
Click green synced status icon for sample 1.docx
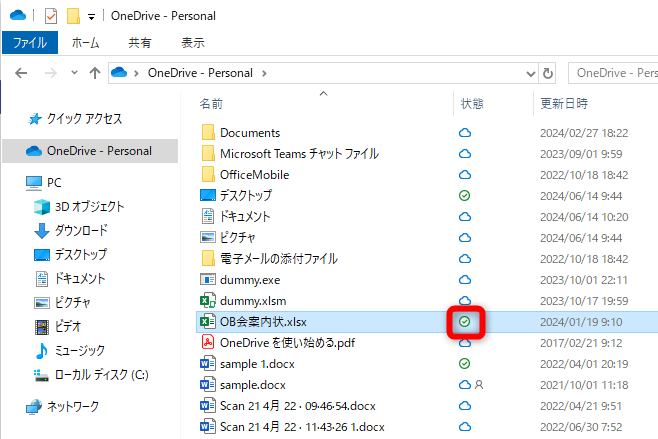pyautogui.click(x=465, y=363)
